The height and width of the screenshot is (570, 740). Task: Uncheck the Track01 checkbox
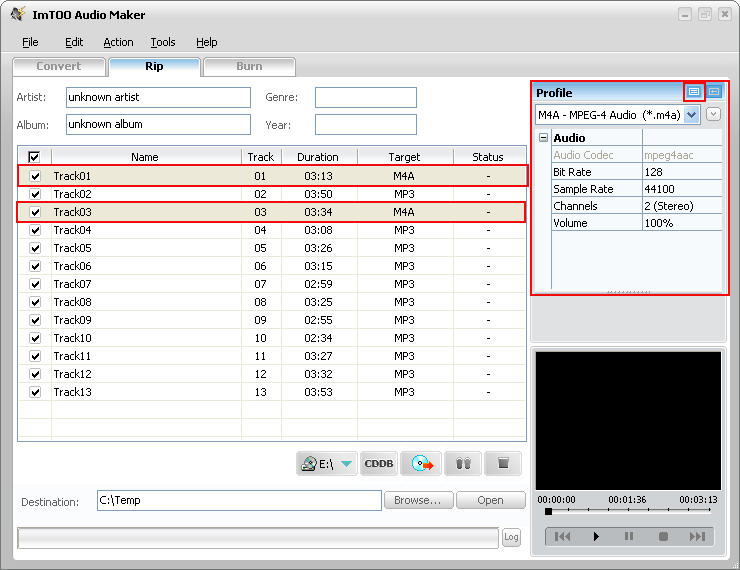pyautogui.click(x=35, y=176)
